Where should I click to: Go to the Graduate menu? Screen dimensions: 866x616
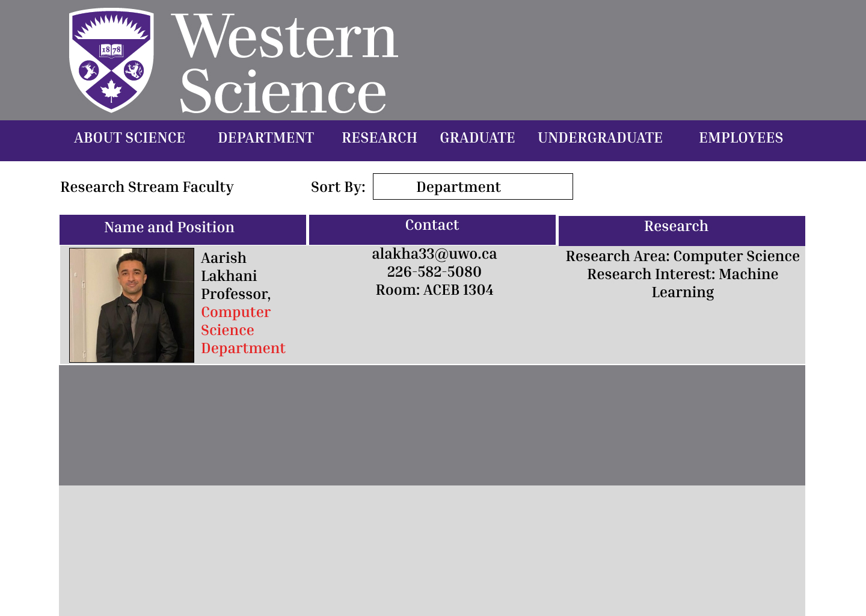pyautogui.click(x=478, y=138)
